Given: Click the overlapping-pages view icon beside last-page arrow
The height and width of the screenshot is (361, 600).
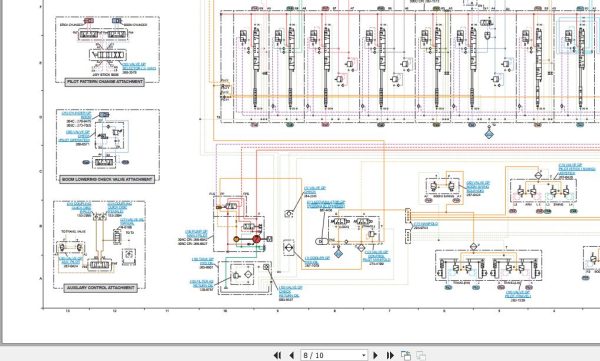Looking at the screenshot, I should coord(406,355).
